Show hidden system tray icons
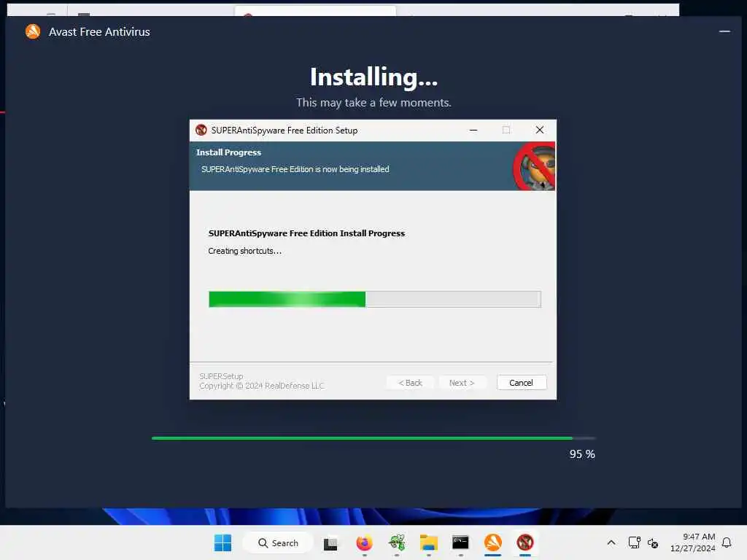Viewport: 747px width, 560px height. coord(611,542)
